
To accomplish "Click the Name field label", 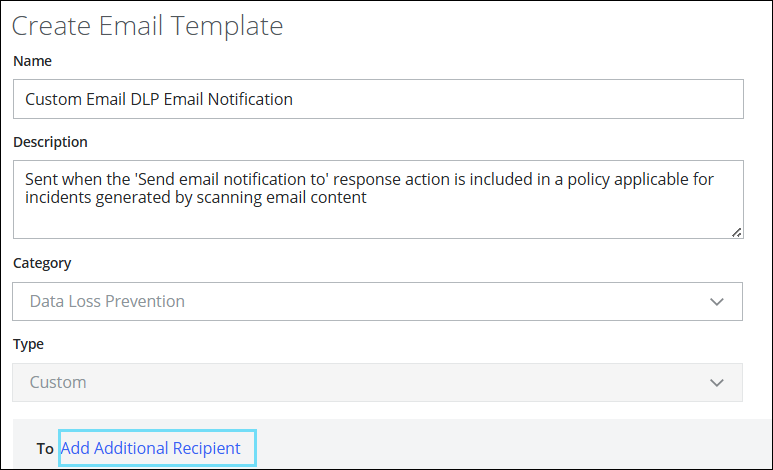I will 32,61.
